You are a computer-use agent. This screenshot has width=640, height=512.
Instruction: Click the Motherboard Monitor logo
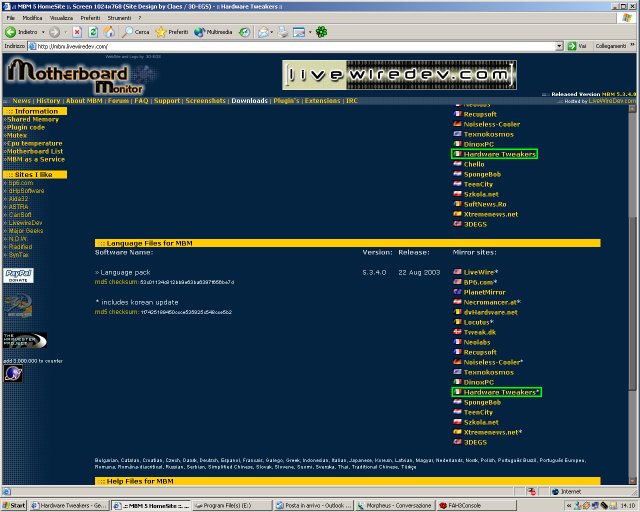tap(76, 76)
